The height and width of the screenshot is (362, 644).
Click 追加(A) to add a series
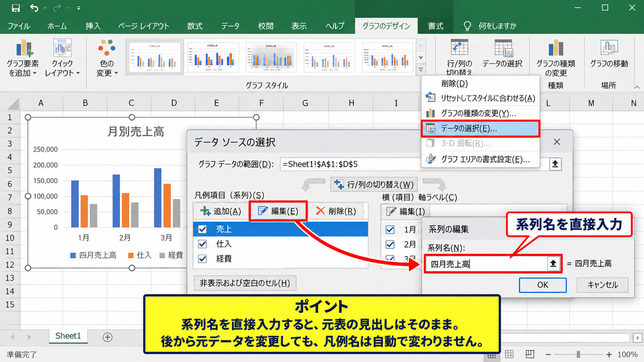click(x=221, y=211)
